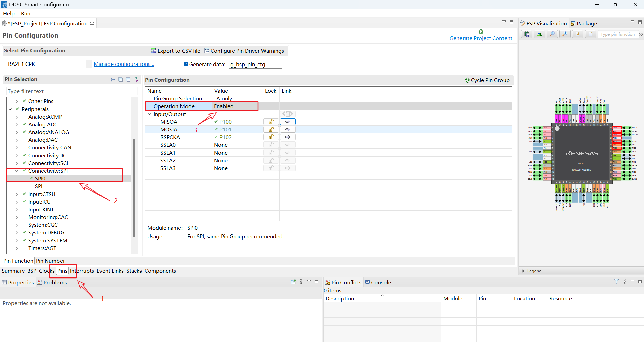
Task: Click the SSLA0 None value cell
Action: click(237, 145)
